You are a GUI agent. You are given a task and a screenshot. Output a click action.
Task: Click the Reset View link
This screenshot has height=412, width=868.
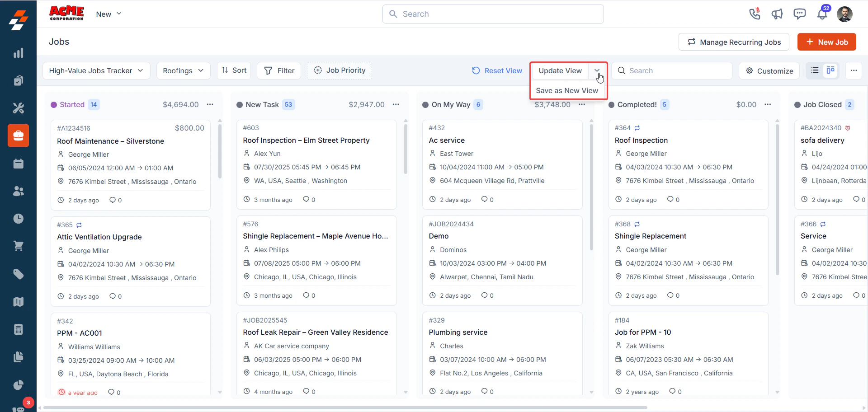pos(497,70)
